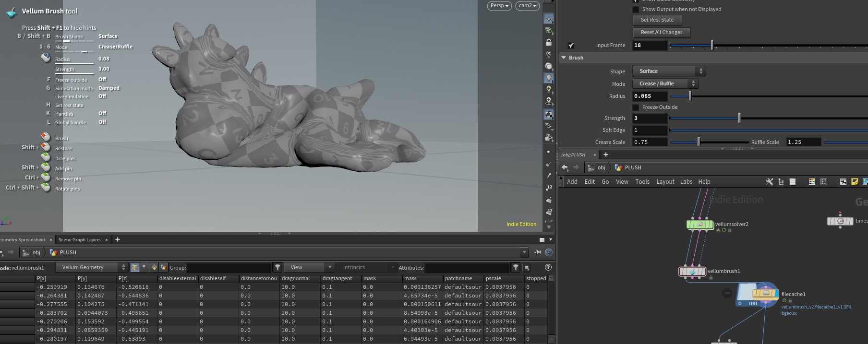Viewport: 868px width, 344px height.
Task: Click the help question mark icon in spreadsheet
Action: click(548, 267)
